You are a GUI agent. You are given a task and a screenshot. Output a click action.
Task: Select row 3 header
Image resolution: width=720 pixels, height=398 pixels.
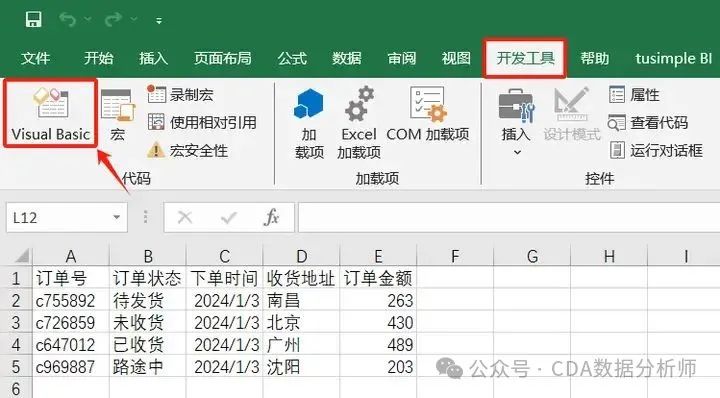point(16,323)
